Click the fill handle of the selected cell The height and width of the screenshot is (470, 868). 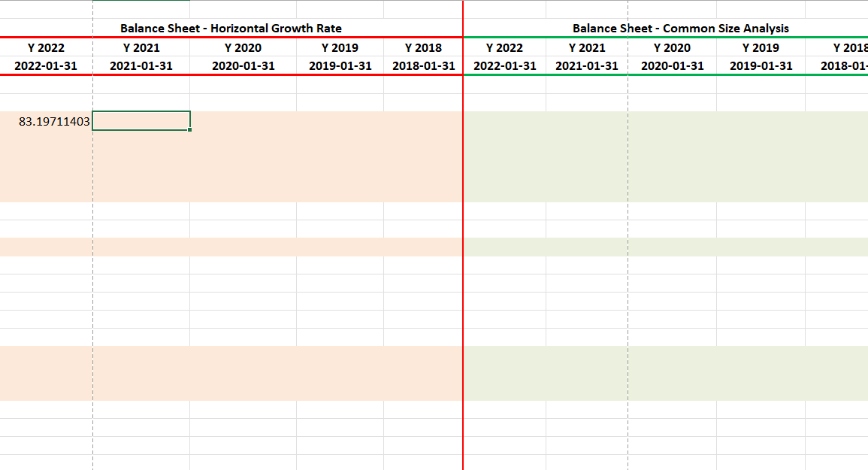click(190, 129)
